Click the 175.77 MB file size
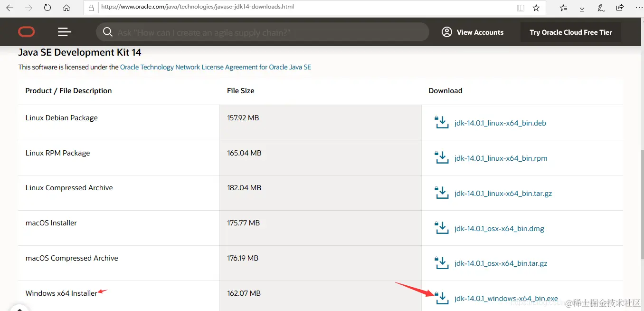Screen dimensions: 644x311 click(243, 223)
